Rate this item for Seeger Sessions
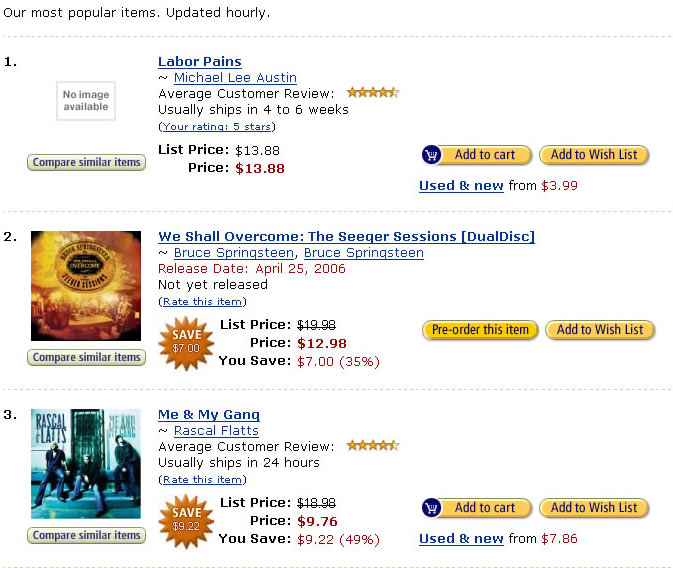Screen dimensions: 673x568 (x=202, y=302)
